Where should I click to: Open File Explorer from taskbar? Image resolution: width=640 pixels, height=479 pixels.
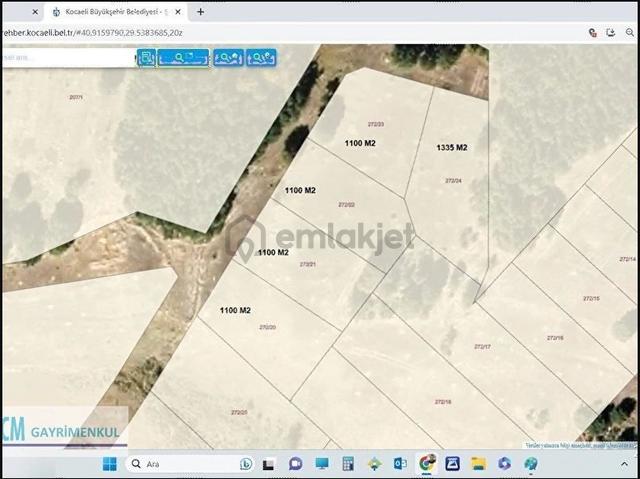478,464
